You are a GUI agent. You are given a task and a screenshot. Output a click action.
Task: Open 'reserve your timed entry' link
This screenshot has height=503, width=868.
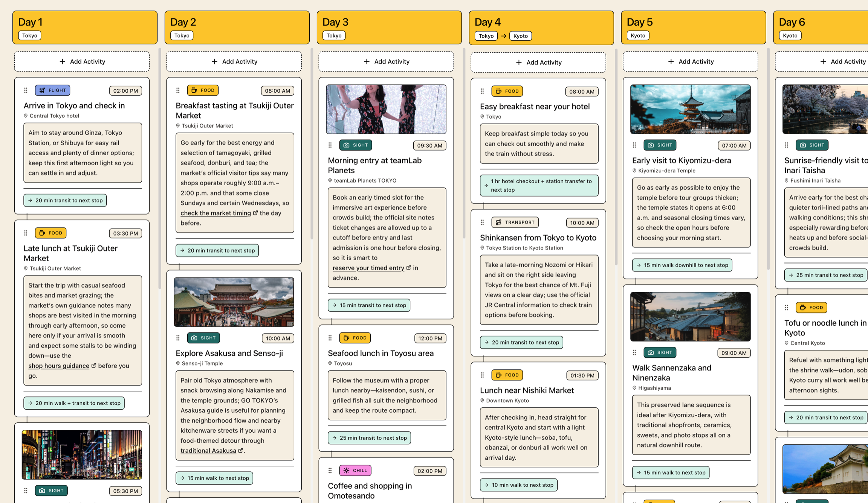(368, 268)
